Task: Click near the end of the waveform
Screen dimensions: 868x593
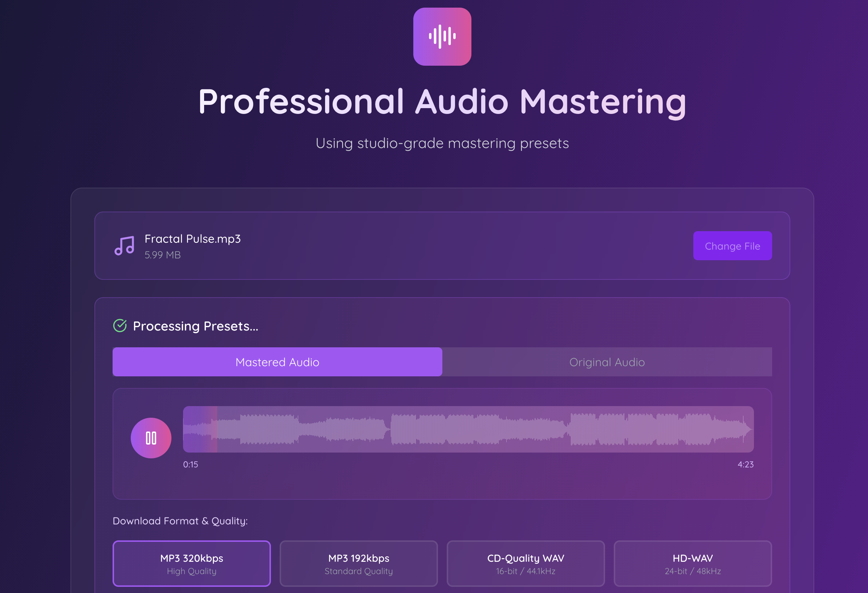Action: coord(741,429)
